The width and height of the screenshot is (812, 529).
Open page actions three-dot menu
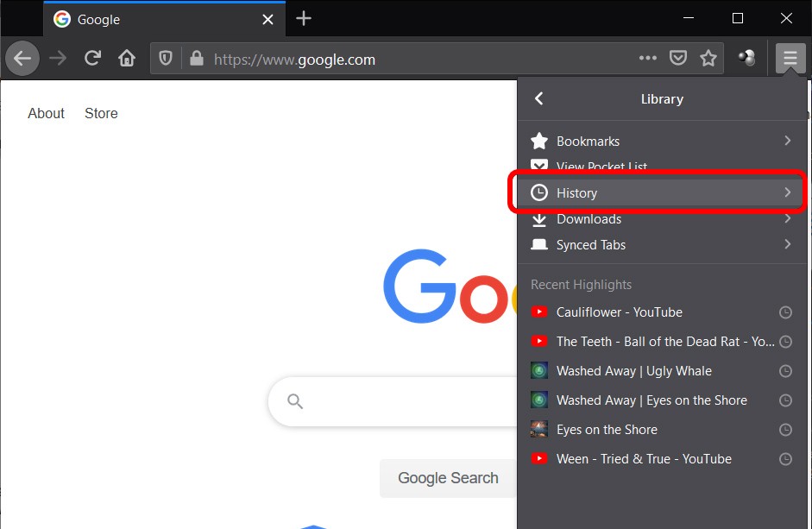(648, 58)
